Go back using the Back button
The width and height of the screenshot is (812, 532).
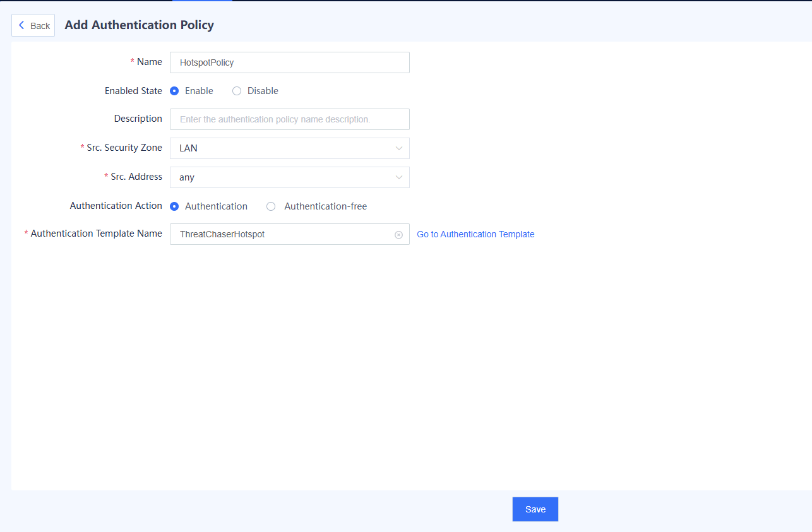(x=33, y=25)
